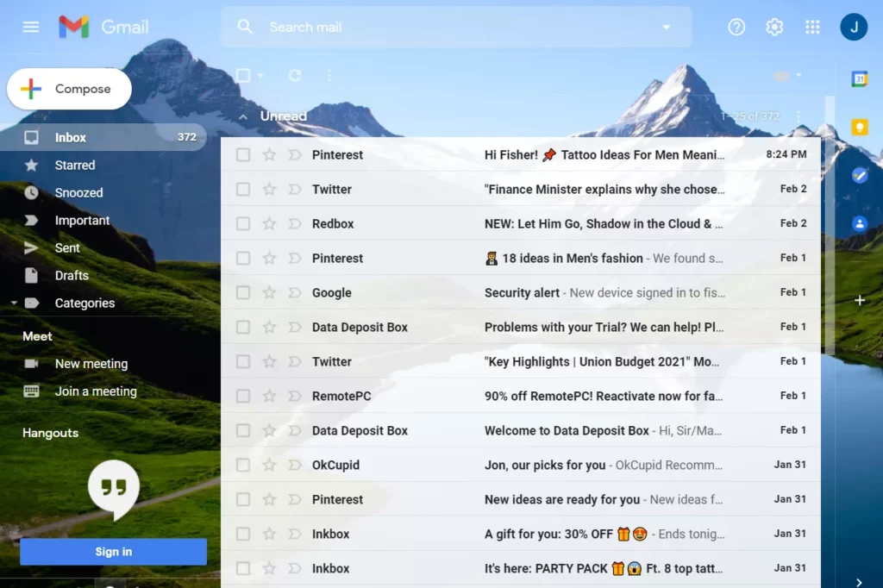Refresh the inbox
This screenshot has height=588, width=883.
click(294, 76)
